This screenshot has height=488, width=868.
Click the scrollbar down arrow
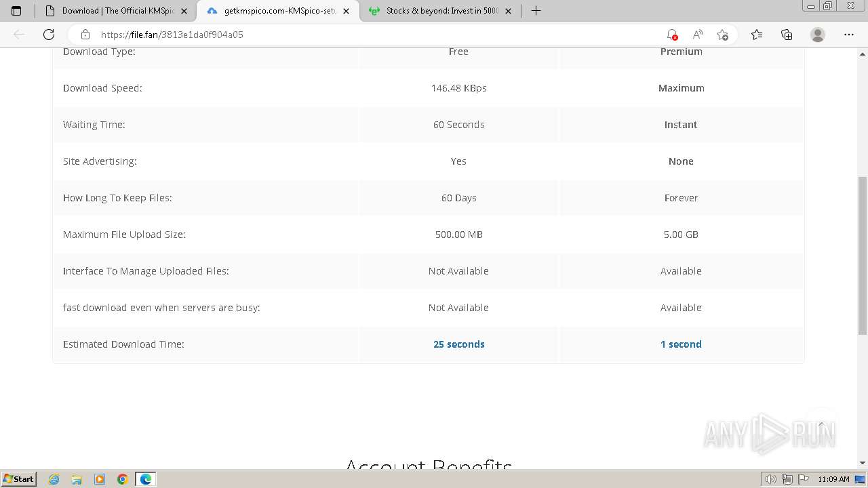[862, 463]
